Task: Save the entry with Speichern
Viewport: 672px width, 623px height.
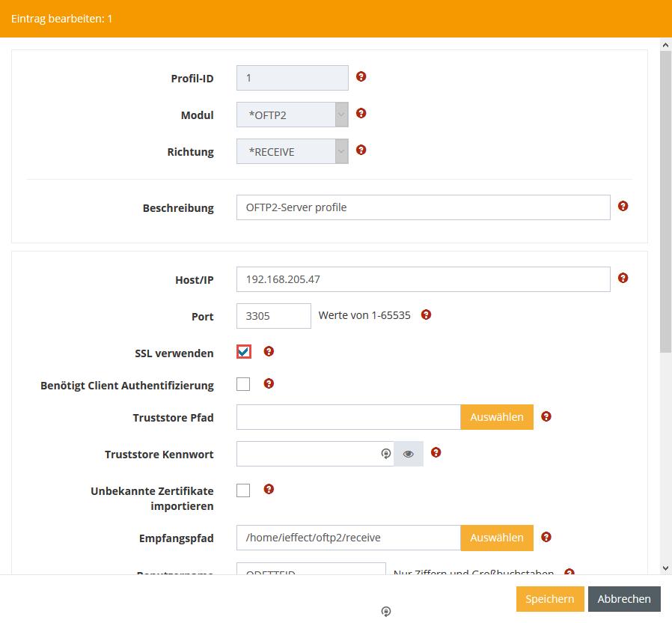Action: click(549, 599)
